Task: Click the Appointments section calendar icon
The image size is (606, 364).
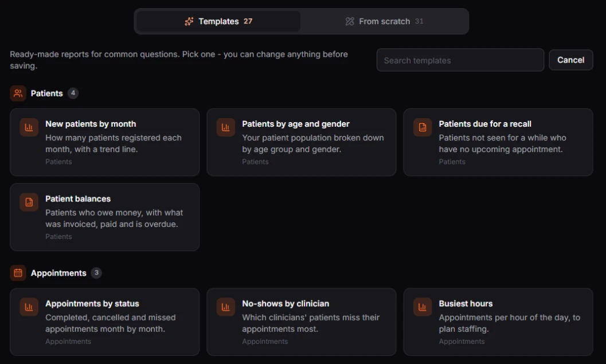Action: coord(18,273)
